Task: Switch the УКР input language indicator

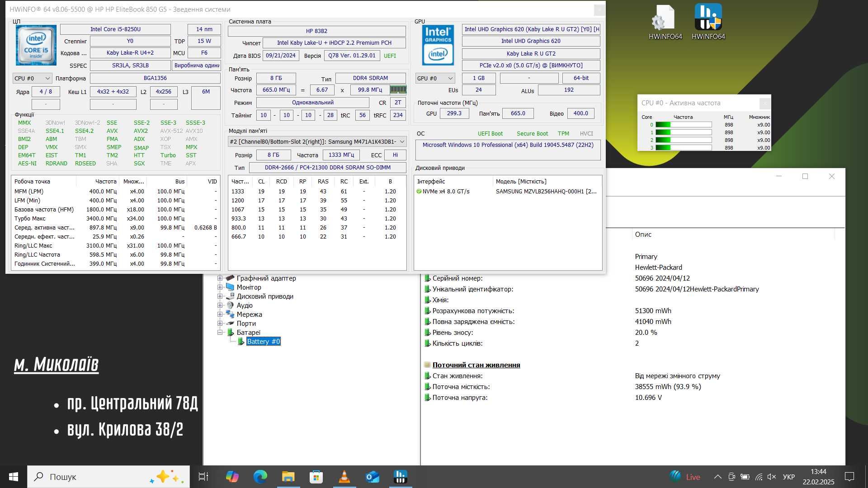Action: pos(789,477)
